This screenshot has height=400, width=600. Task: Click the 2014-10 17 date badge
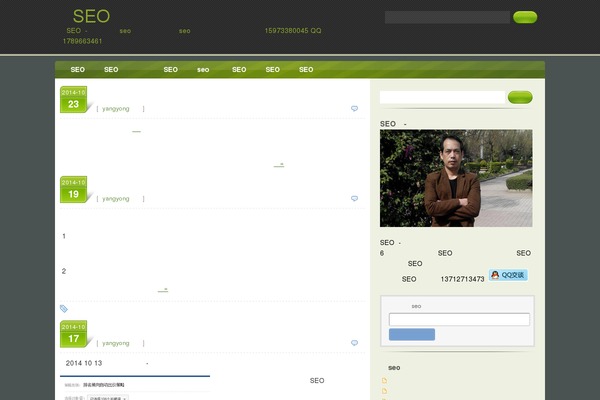pos(73,334)
